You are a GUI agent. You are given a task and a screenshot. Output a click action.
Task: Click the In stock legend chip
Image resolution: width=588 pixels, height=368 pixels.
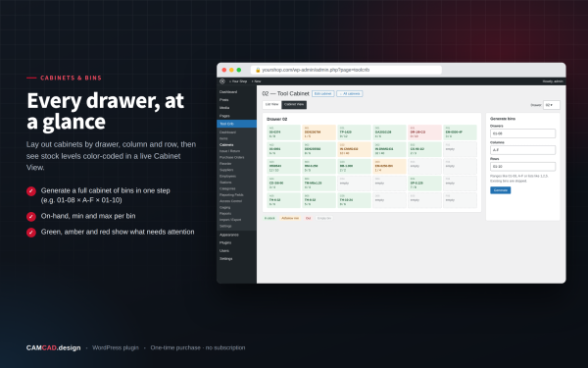tap(269, 218)
